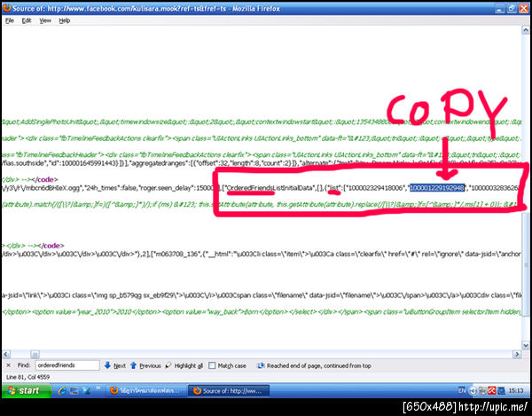
Task: Click the EN language indicator
Action: tap(462, 390)
